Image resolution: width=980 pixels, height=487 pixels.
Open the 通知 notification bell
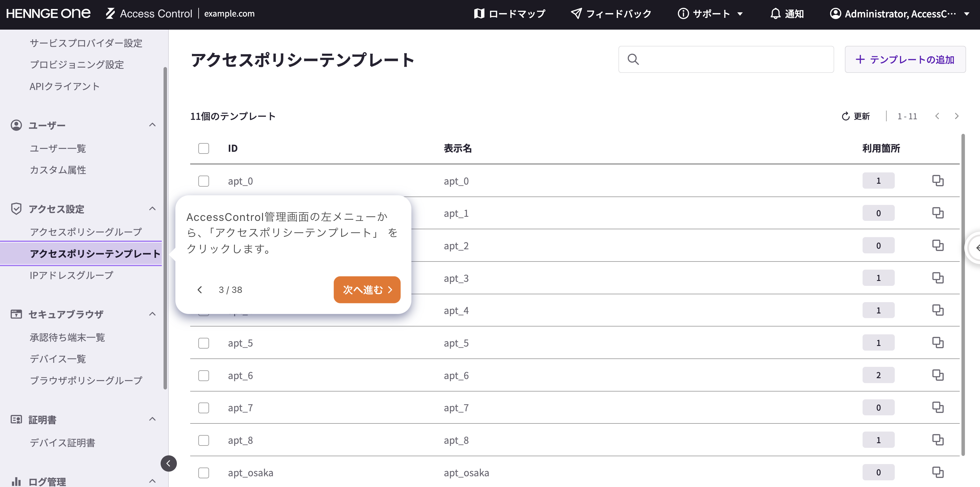(x=776, y=14)
